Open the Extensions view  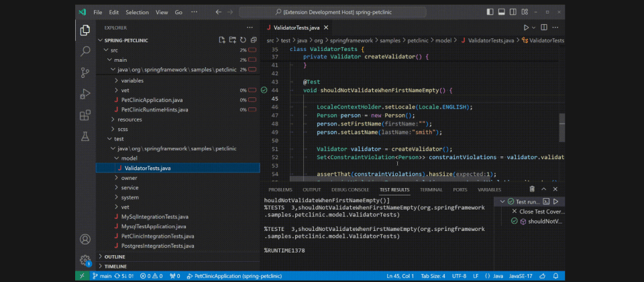point(85,115)
